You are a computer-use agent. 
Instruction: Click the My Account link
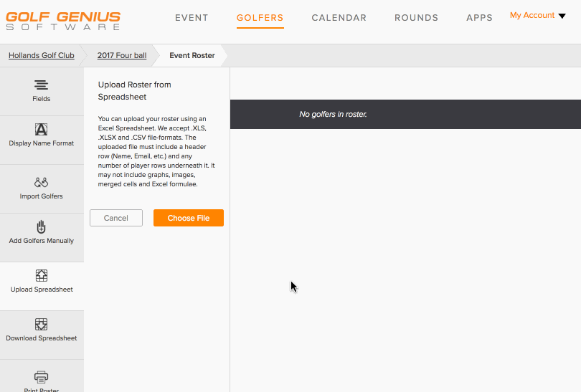(x=532, y=15)
